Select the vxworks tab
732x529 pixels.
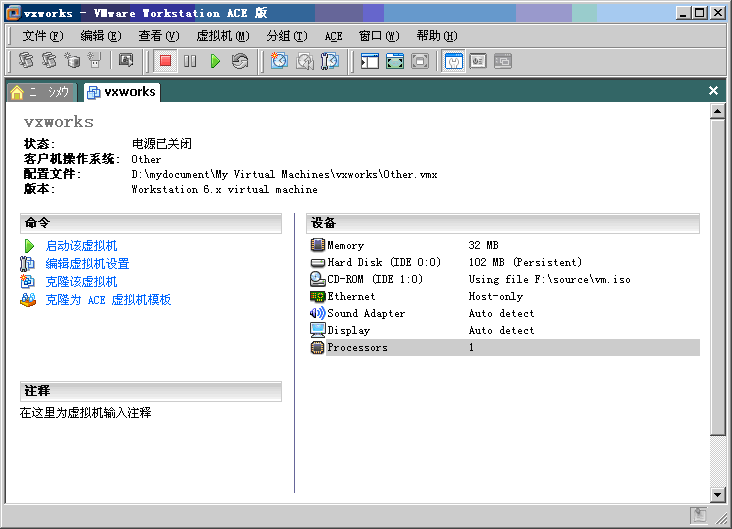tap(122, 92)
